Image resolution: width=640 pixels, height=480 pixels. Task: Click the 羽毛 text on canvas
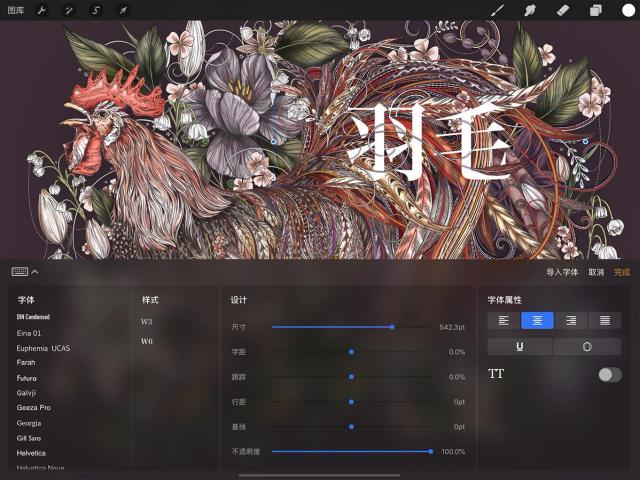[429, 142]
